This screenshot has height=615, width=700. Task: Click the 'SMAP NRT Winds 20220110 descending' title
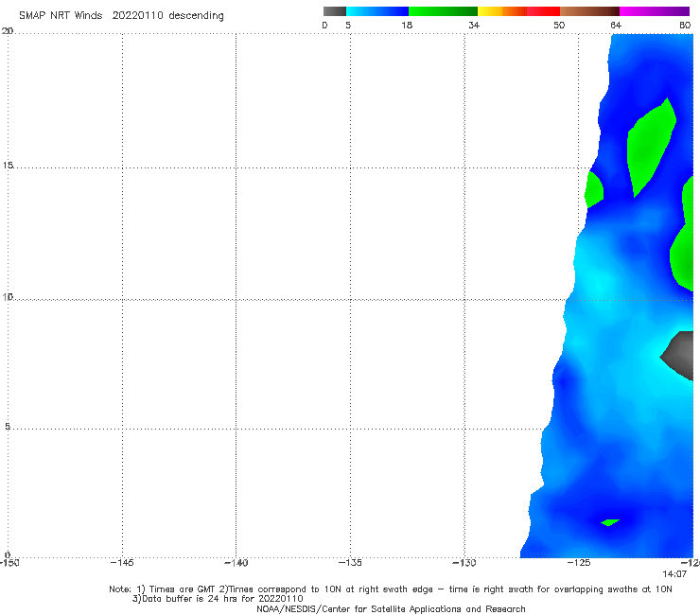[121, 16]
